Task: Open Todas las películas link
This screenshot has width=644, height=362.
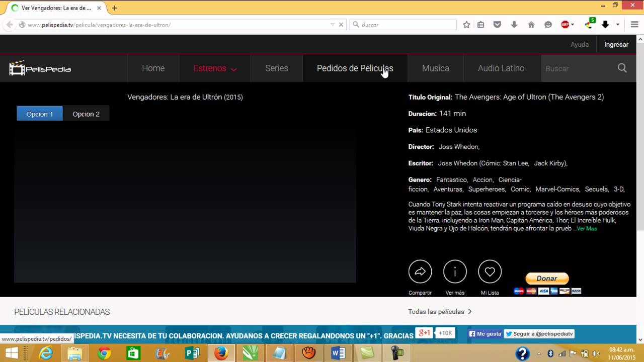Action: (x=440, y=312)
